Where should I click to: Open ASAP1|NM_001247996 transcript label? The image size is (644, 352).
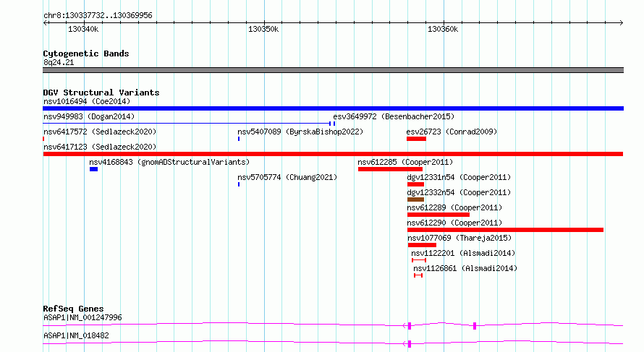(x=82, y=317)
